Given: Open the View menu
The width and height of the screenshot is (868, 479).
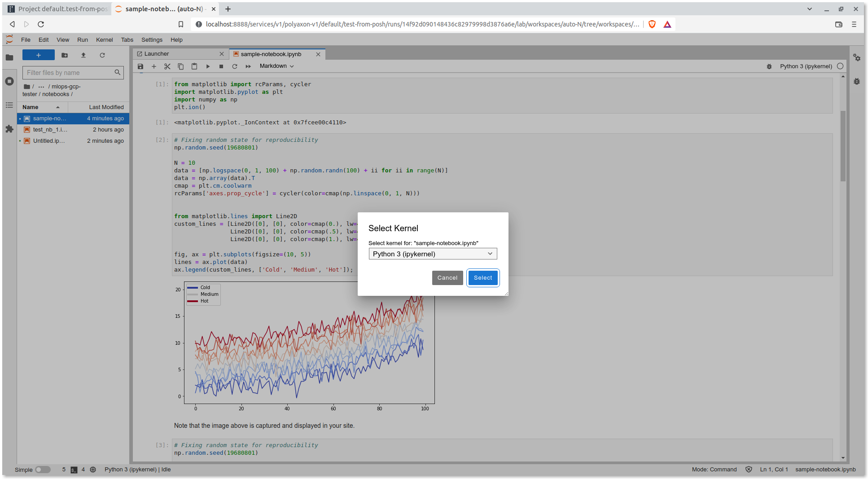Looking at the screenshot, I should (63, 40).
